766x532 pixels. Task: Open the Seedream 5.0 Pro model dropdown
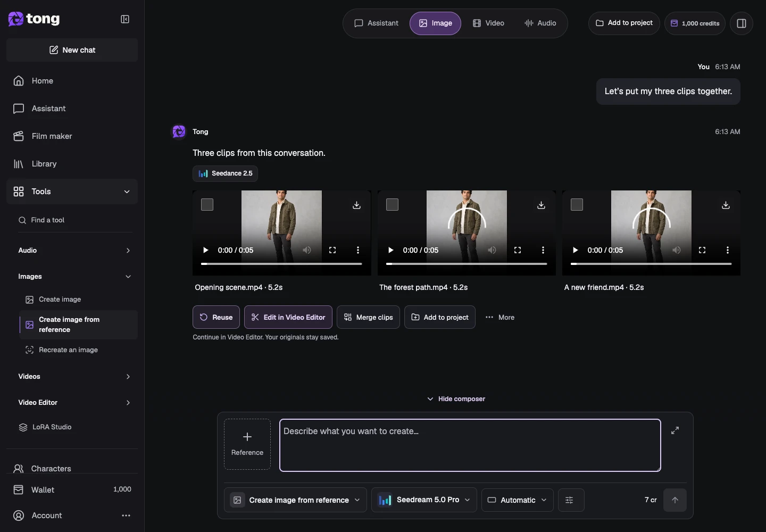click(x=424, y=500)
